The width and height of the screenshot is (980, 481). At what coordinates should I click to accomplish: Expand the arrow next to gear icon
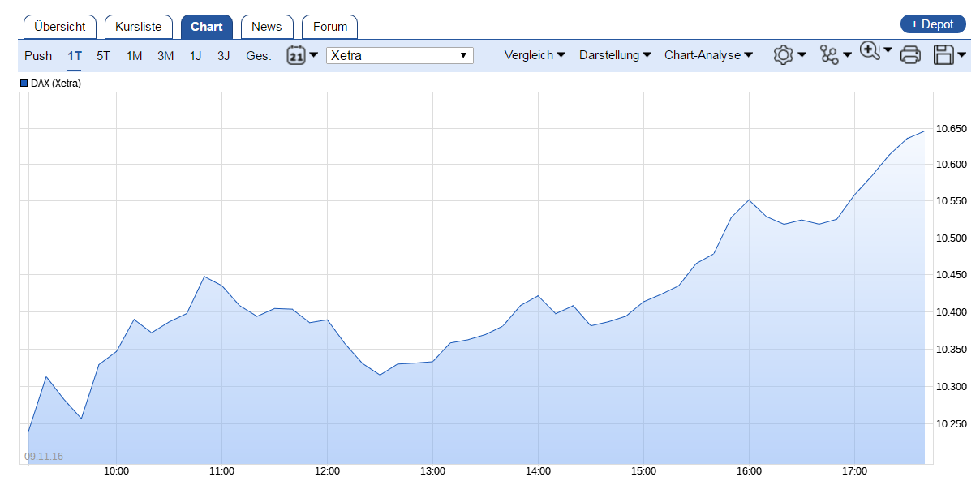pos(802,55)
